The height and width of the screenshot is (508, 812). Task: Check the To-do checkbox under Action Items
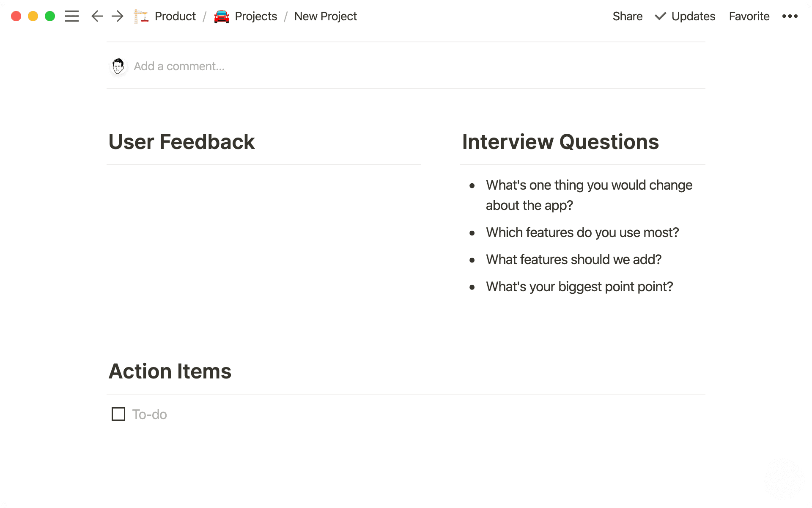coord(118,414)
